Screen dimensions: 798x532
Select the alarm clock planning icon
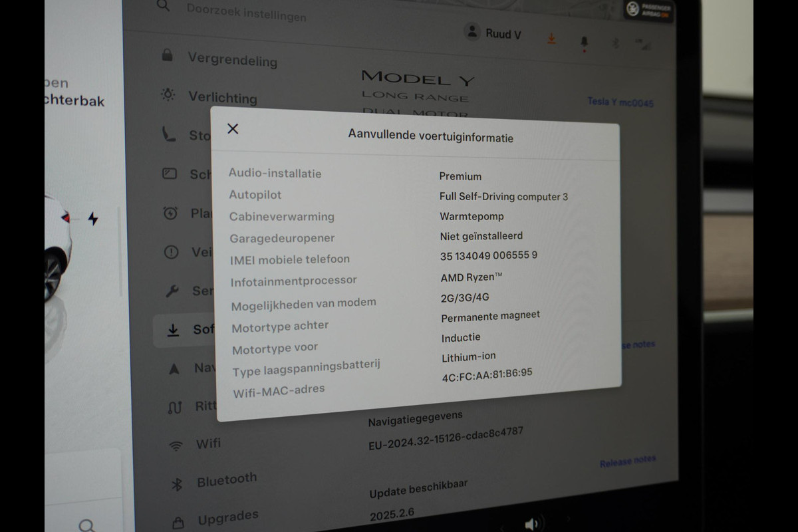[170, 213]
